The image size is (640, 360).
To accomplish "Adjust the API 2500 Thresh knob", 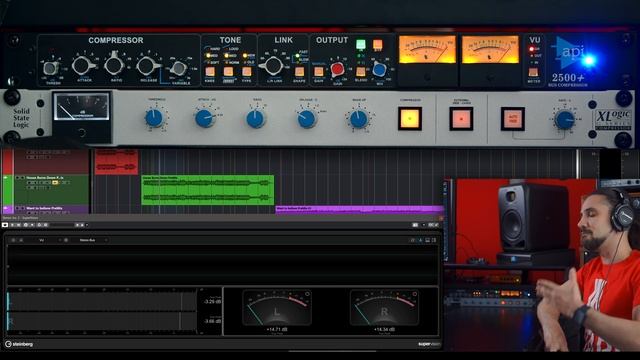I will pos(51,68).
